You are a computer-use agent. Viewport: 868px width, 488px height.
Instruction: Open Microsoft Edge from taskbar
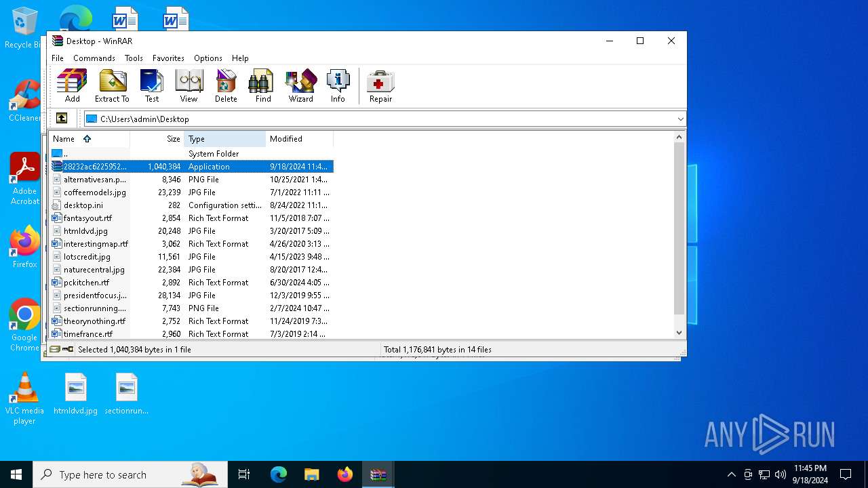click(279, 474)
